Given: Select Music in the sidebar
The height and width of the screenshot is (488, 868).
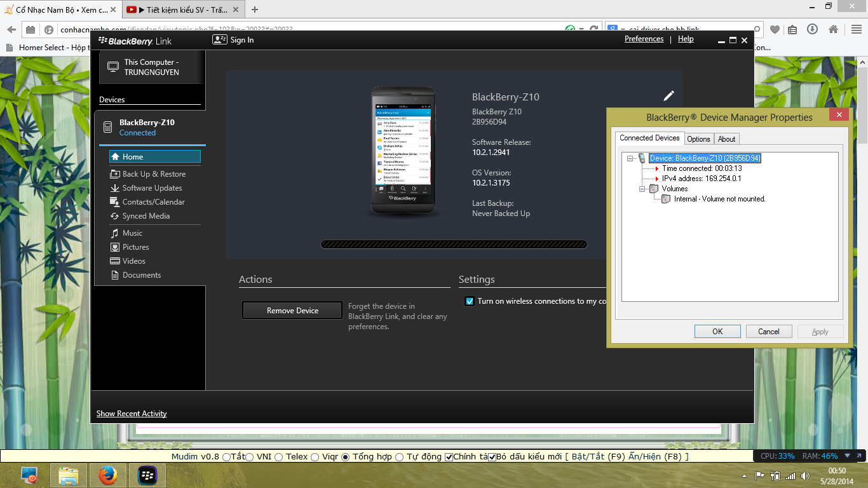Looking at the screenshot, I should pos(132,233).
